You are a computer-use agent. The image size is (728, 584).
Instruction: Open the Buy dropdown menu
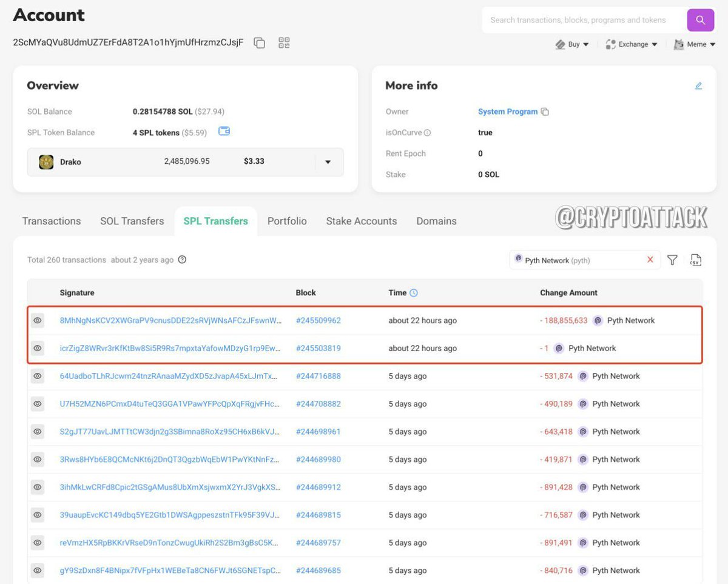click(x=572, y=44)
